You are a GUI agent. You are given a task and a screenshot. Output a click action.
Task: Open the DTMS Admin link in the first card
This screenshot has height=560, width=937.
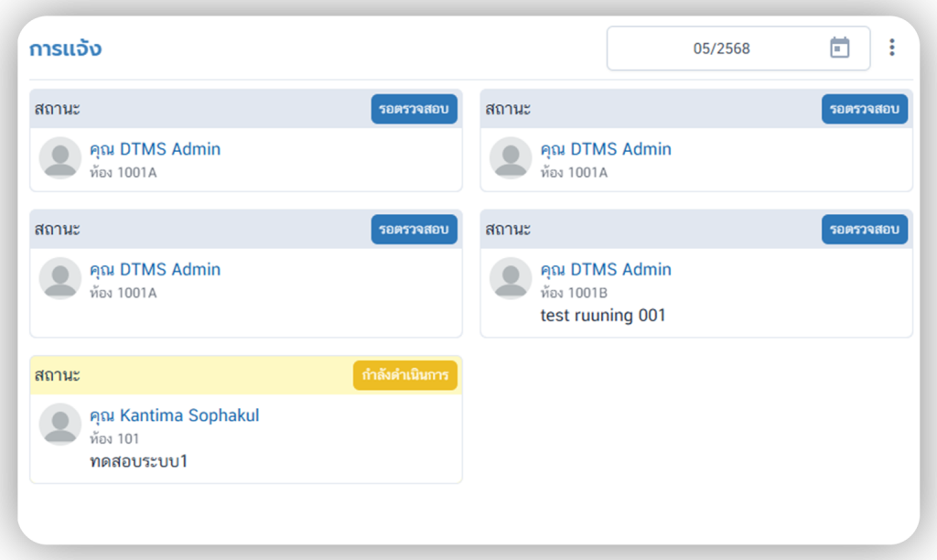click(x=155, y=149)
